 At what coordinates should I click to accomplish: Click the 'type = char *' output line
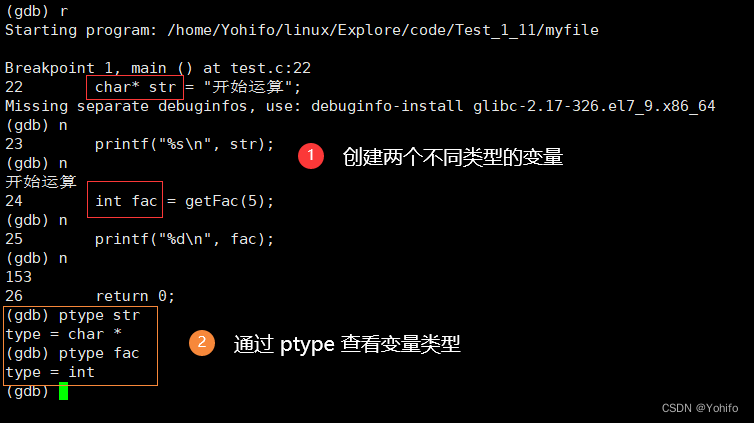click(63, 334)
